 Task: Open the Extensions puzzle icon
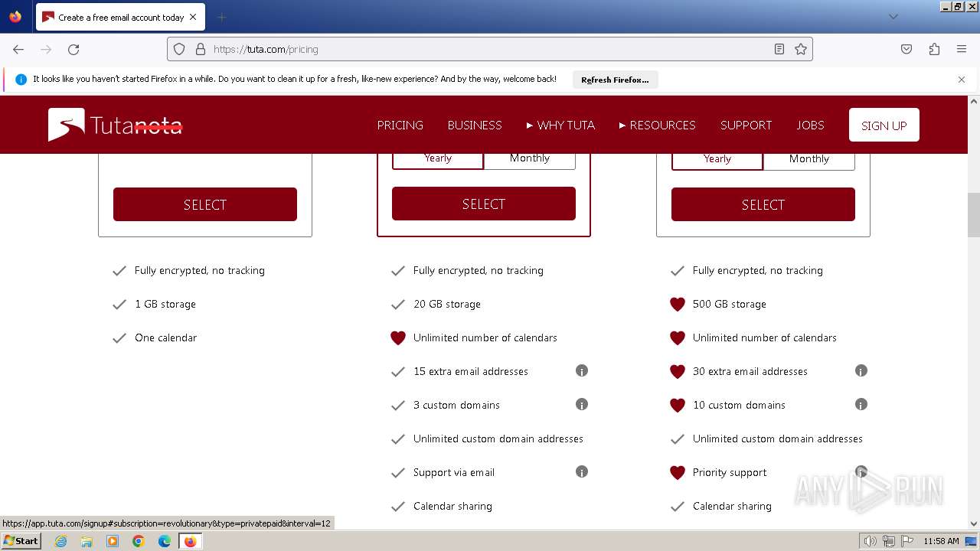click(x=934, y=49)
